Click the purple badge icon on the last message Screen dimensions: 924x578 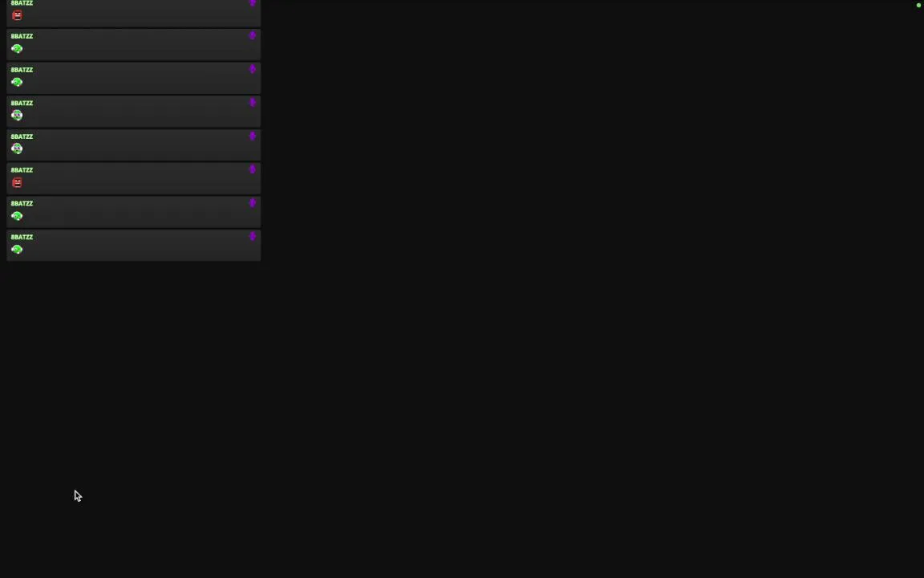[x=252, y=237]
